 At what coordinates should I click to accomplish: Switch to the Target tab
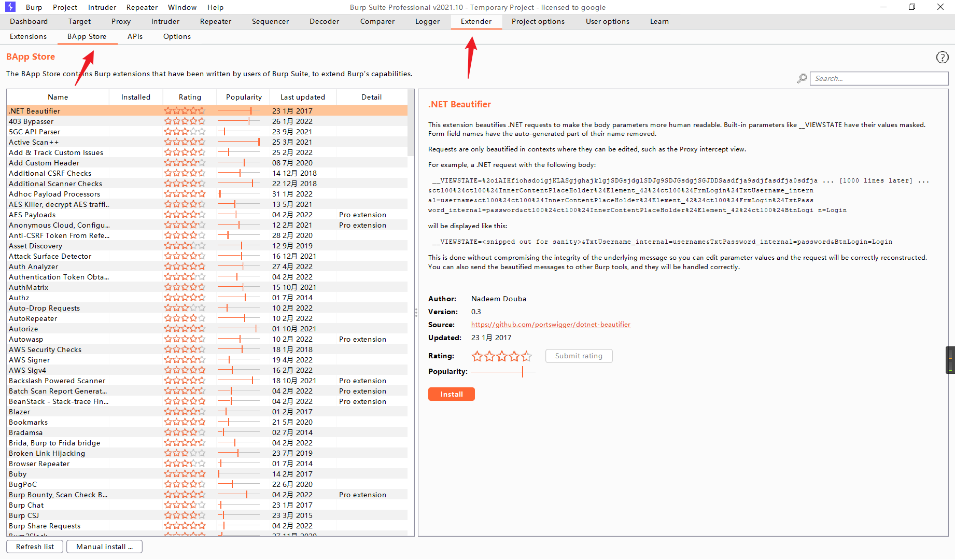pyautogui.click(x=79, y=21)
